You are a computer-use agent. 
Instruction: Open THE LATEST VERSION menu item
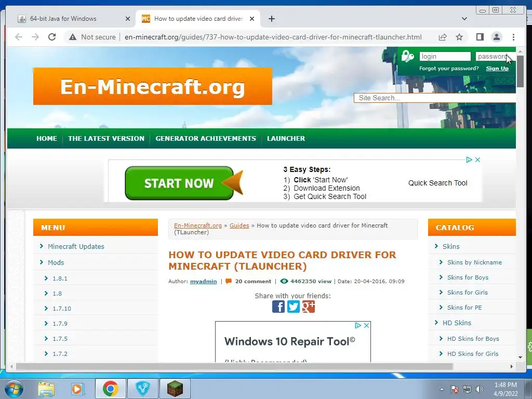point(106,138)
